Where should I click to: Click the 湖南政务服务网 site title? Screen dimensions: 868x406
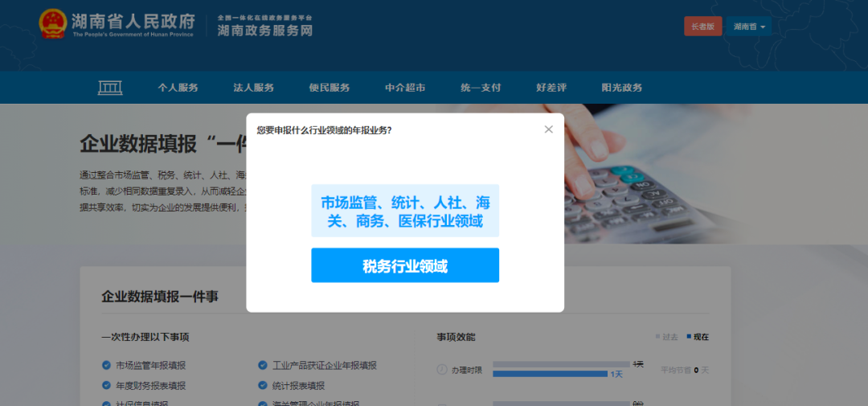pos(265,31)
